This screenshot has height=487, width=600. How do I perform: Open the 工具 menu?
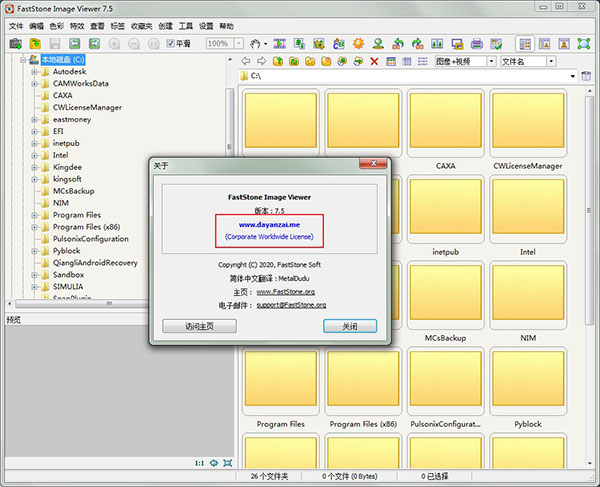[x=186, y=26]
